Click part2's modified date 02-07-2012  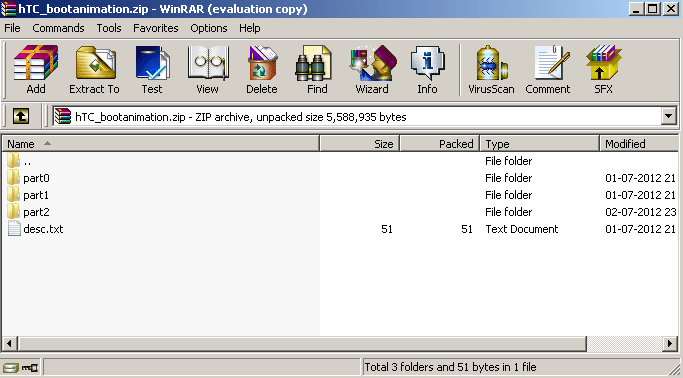640,212
